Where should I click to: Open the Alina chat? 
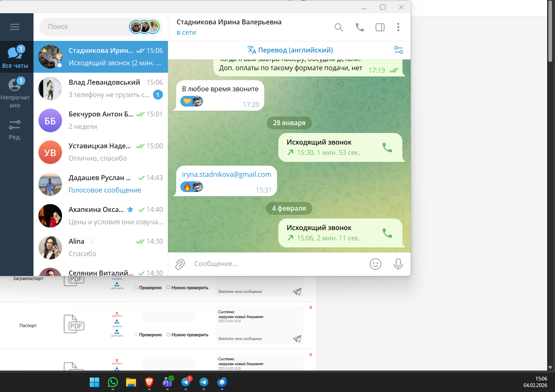(100, 247)
